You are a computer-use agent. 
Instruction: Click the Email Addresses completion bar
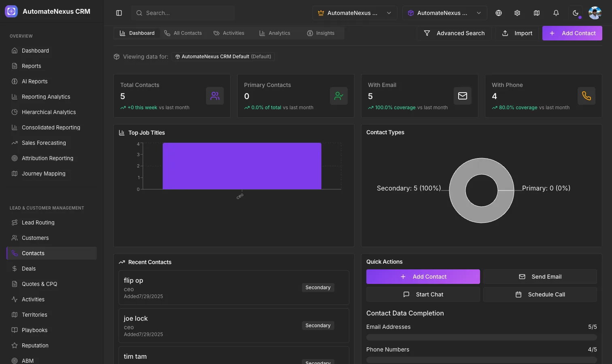click(482, 337)
